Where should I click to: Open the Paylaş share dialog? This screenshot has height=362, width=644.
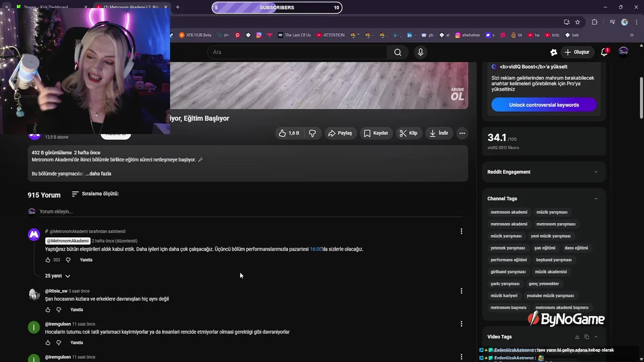[x=340, y=133]
